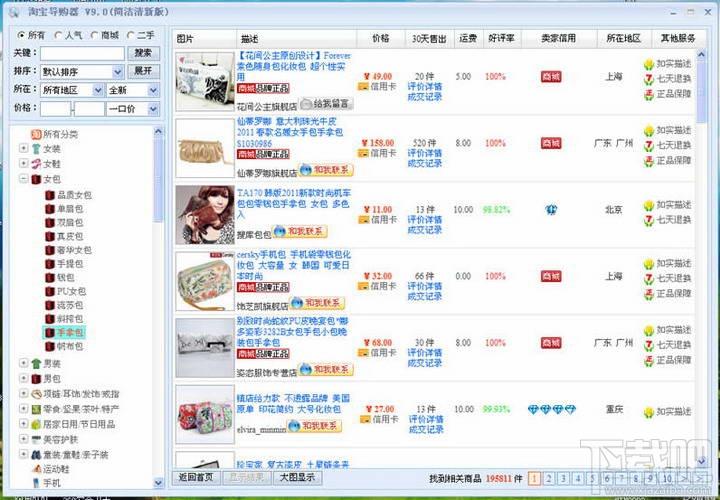Sort by the 好评率 column header
This screenshot has height=500, width=720.
point(501,39)
